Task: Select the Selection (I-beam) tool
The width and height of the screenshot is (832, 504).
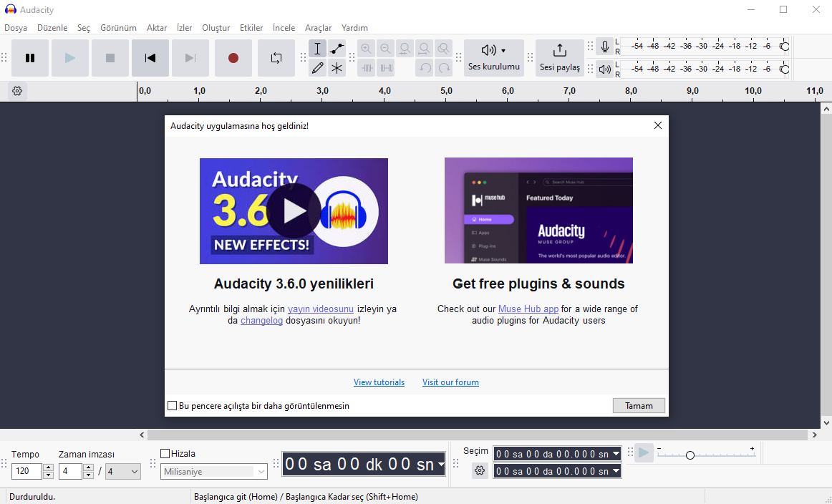Action: [317, 49]
